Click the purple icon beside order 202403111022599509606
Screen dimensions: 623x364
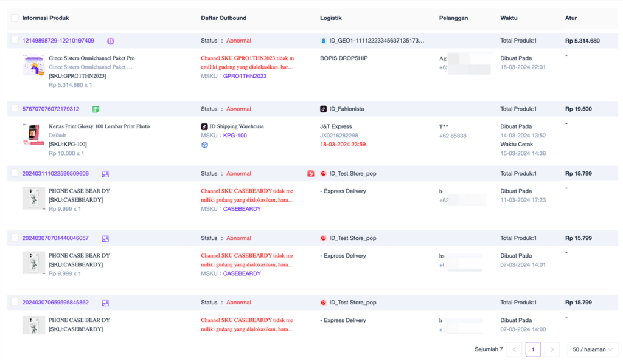[105, 174]
